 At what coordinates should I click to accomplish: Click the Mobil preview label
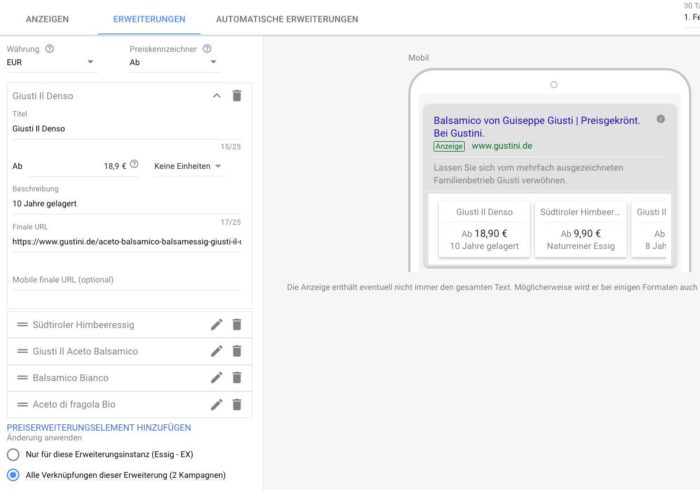[x=418, y=58]
